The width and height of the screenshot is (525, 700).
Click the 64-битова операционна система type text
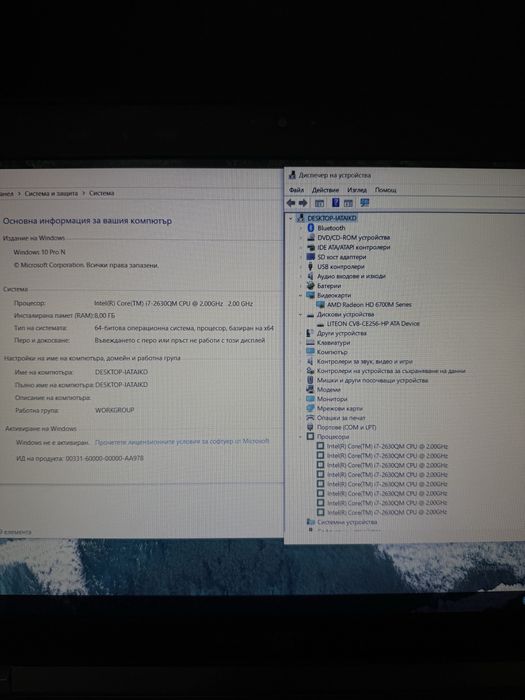[x=184, y=328]
